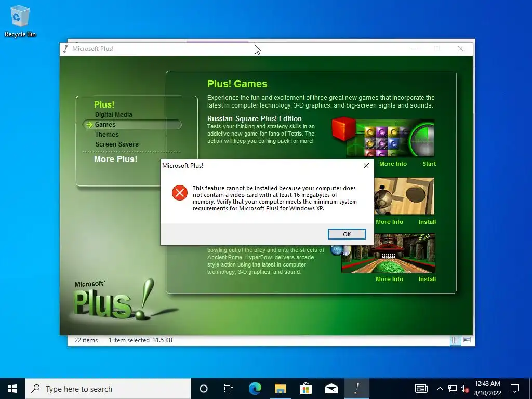532x399 pixels.
Task: Open News and interests taskbar icon
Action: pos(421,389)
